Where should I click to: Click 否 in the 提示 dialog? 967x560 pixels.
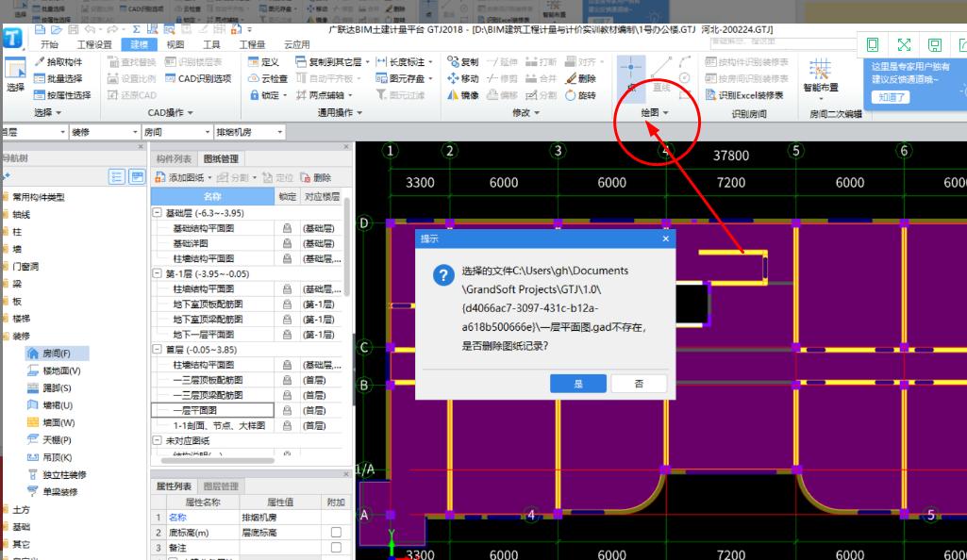tap(639, 383)
